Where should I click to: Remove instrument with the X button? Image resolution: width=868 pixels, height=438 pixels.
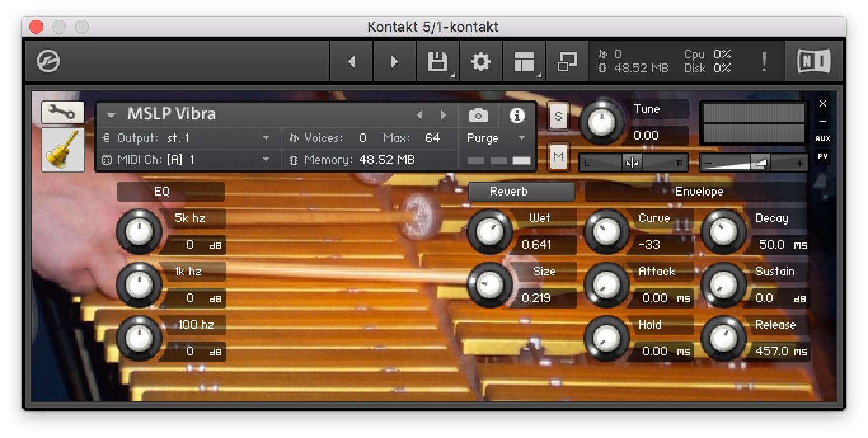click(823, 103)
